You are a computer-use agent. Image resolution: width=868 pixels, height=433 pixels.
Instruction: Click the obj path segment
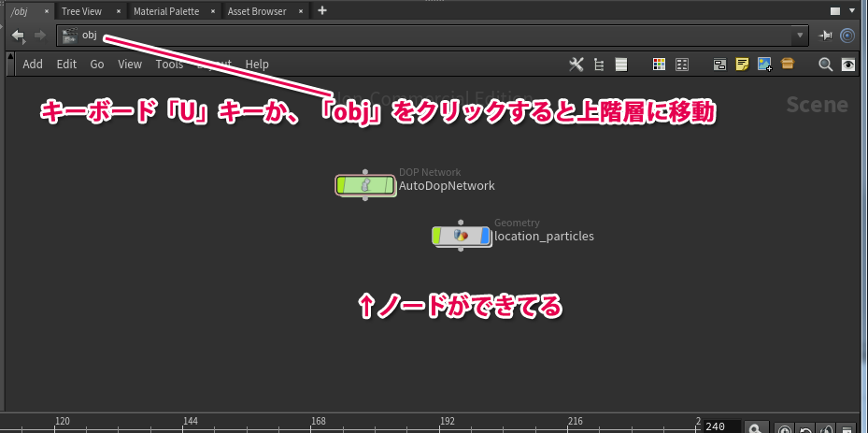90,36
